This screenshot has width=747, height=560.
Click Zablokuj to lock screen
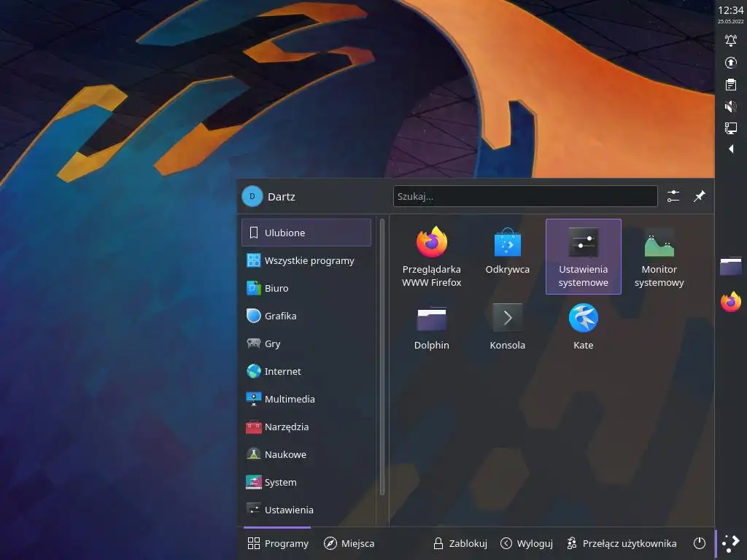[460, 543]
